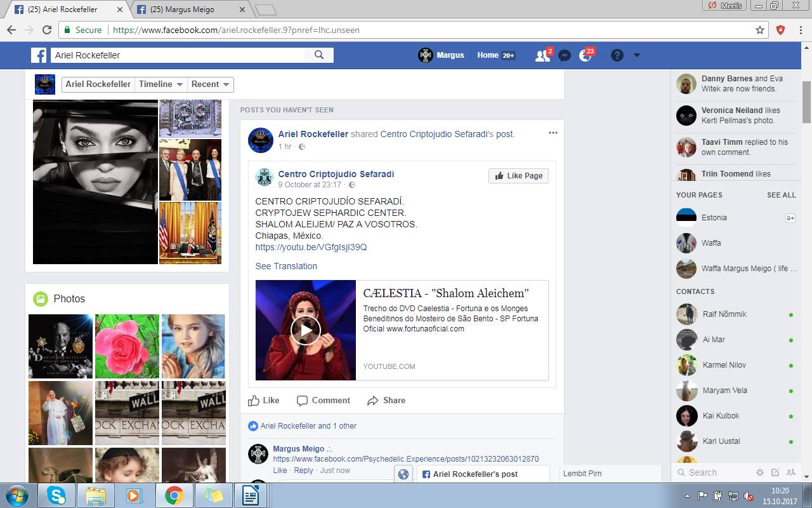
Task: Bookmark this page with the star icon
Action: (x=760, y=30)
